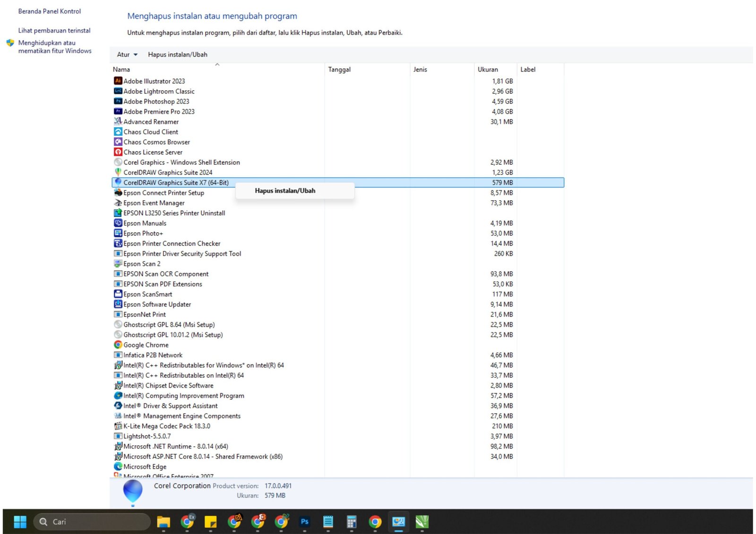Click the Cari search box in taskbar
Viewport: 756px width, 534px height.
pos(92,522)
